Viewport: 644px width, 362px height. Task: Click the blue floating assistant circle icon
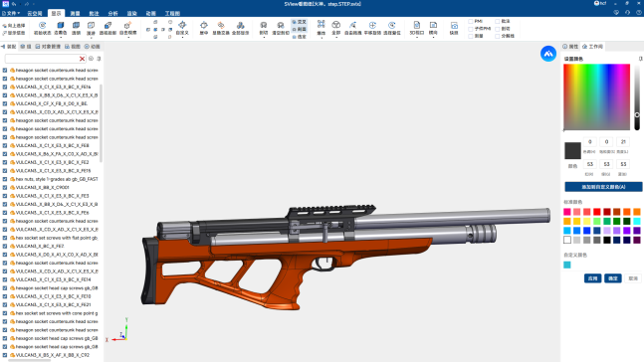[x=548, y=54]
